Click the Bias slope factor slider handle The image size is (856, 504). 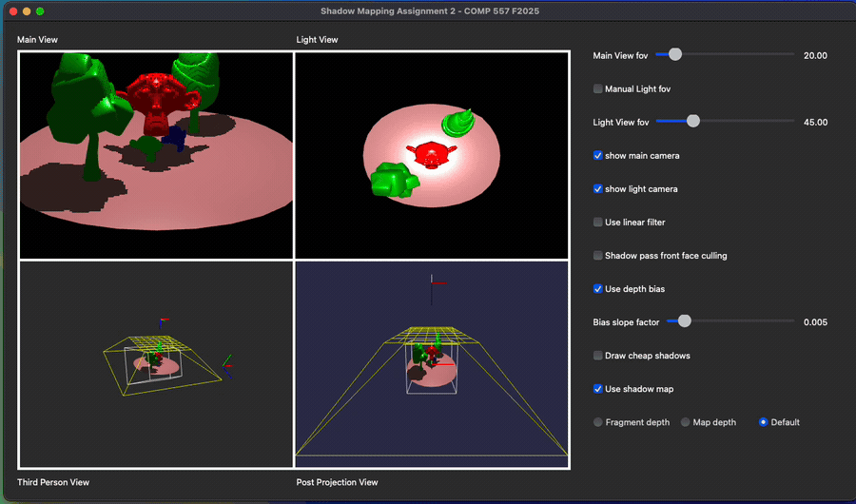(x=684, y=321)
